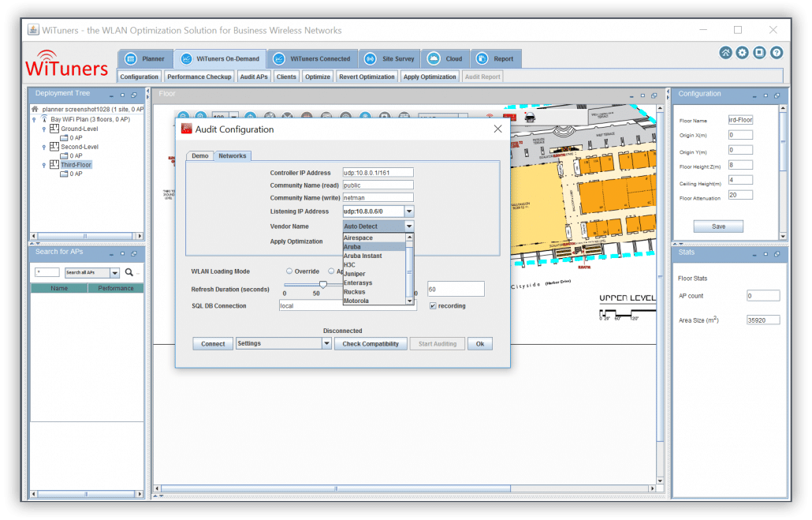
Task: Detach the Configuration panel
Action: 777,96
